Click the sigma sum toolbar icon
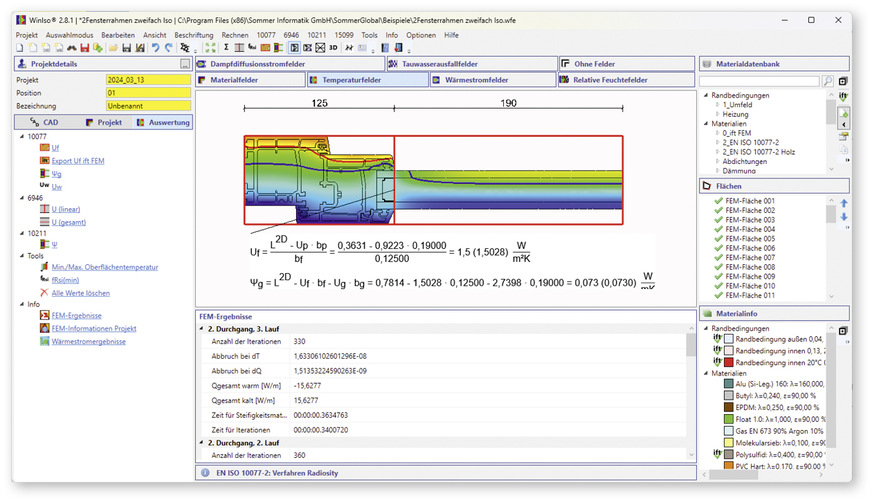872x502 pixels. (x=226, y=47)
